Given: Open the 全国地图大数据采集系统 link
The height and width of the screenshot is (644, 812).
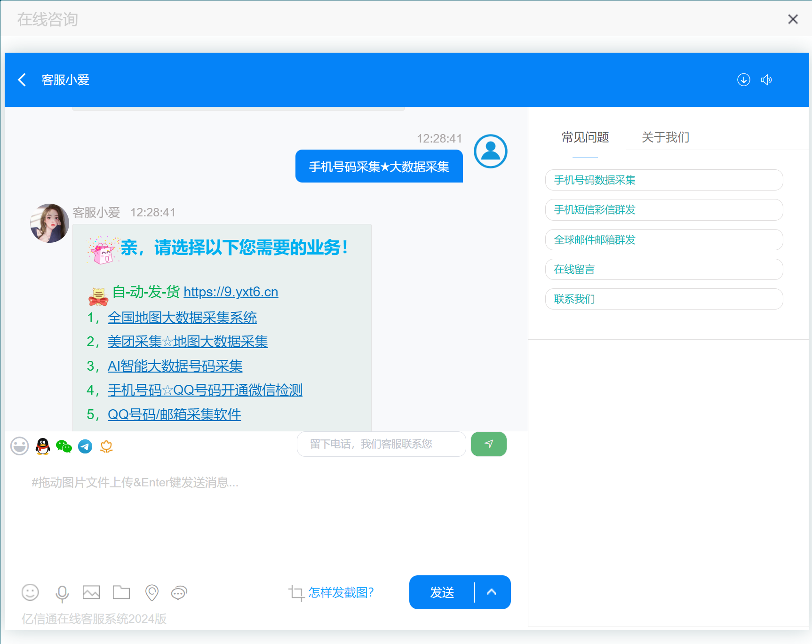Looking at the screenshot, I should coord(182,318).
